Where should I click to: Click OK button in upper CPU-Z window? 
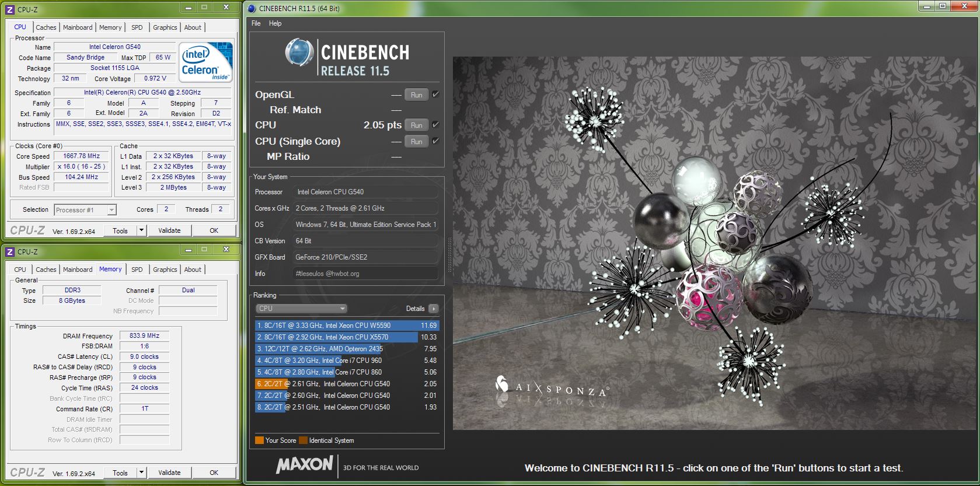click(214, 230)
